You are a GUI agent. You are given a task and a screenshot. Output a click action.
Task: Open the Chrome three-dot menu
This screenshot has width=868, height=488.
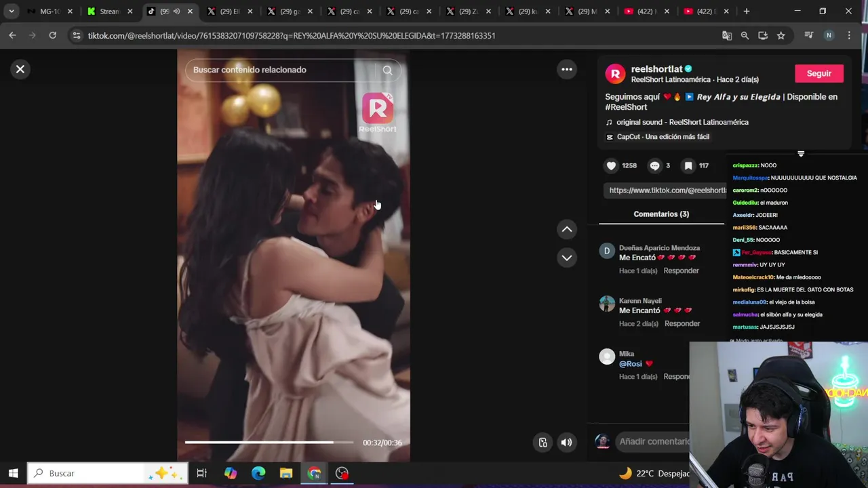pyautogui.click(x=849, y=35)
